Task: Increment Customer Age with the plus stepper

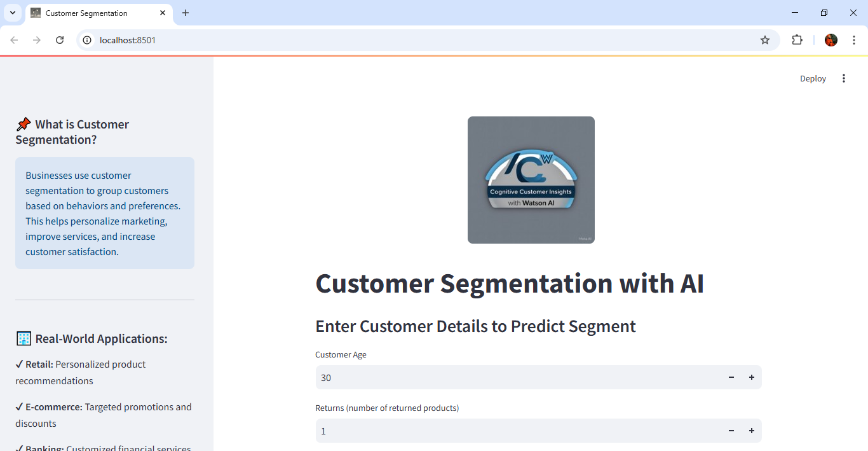Action: [x=752, y=377]
